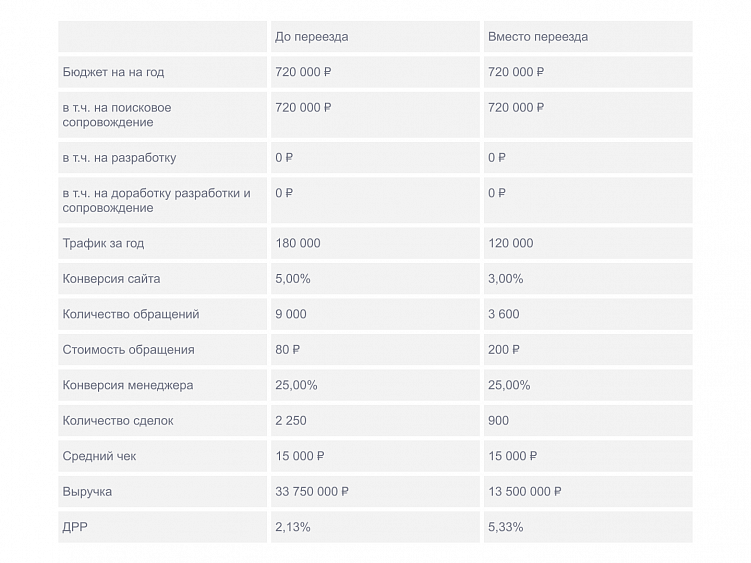Select the "в т.ч. на разработку" label

[x=119, y=158]
